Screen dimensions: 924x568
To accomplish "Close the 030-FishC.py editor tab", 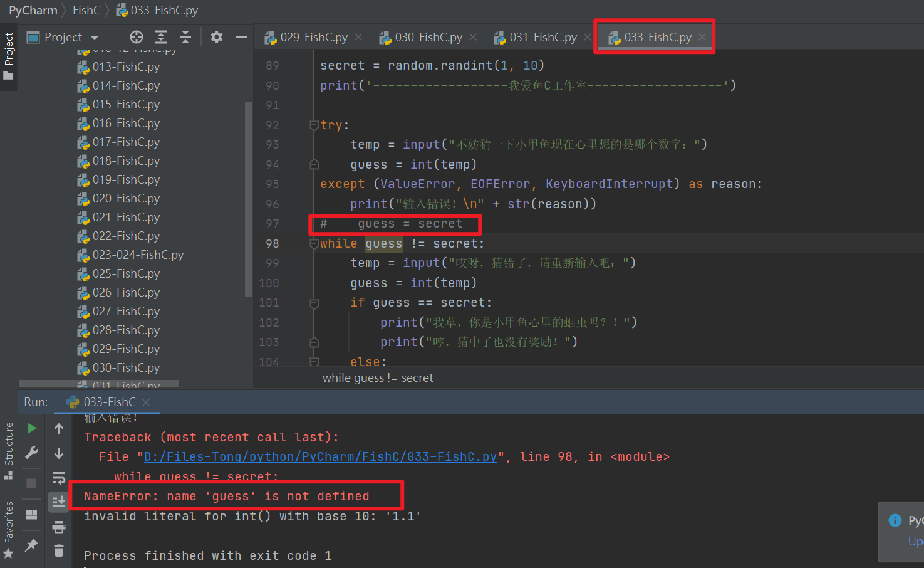I will (473, 38).
